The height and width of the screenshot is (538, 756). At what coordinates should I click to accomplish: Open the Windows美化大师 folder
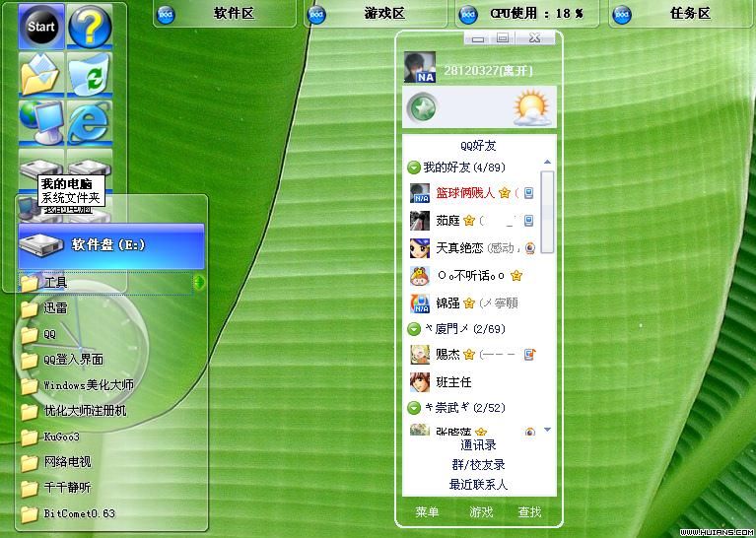coord(77,385)
